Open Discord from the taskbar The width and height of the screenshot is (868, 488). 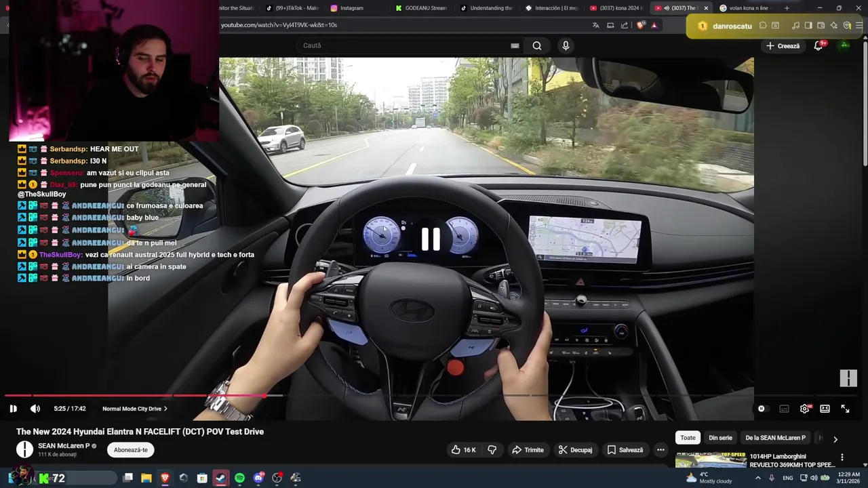tap(258, 478)
